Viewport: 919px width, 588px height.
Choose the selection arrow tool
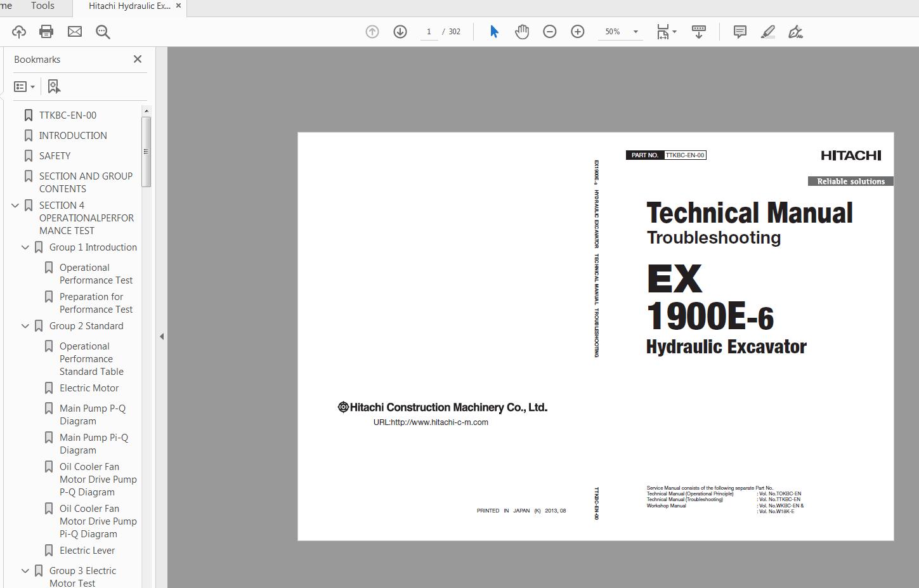coord(494,32)
